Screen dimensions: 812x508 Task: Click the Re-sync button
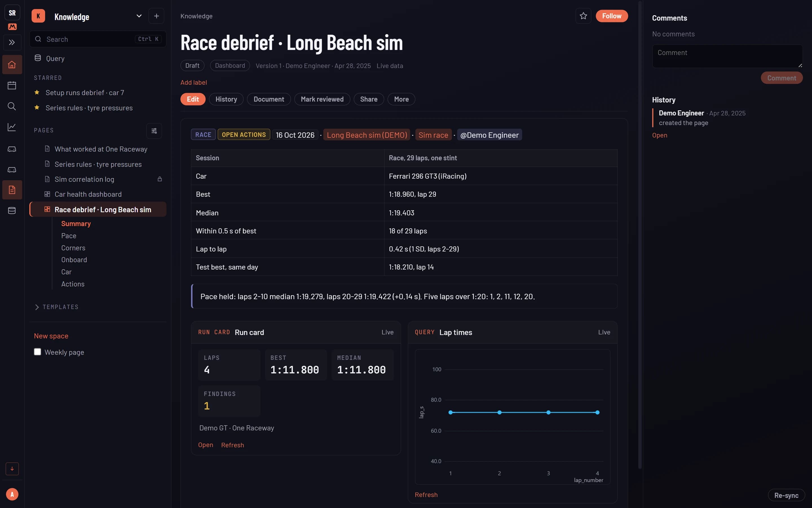786,495
